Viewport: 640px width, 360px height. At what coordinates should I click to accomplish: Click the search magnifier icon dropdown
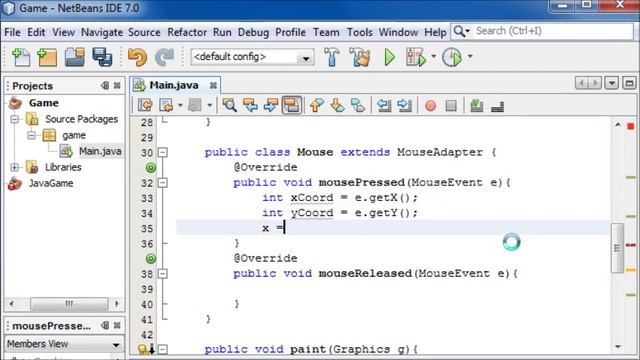[x=462, y=31]
